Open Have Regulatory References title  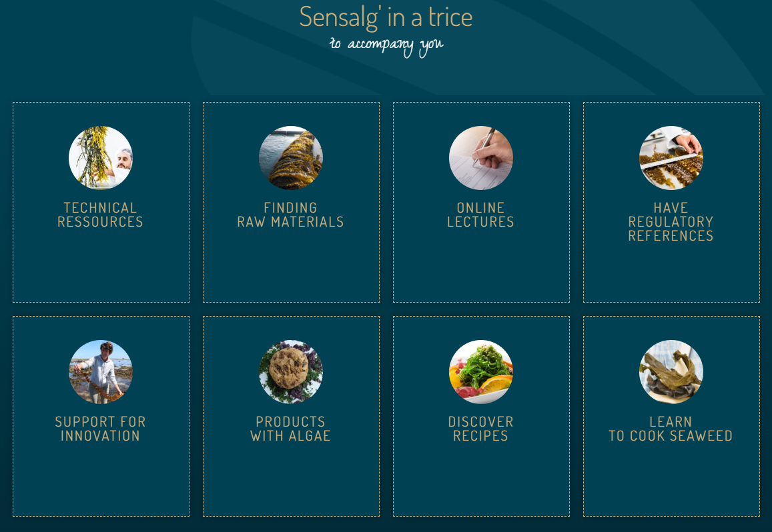pyautogui.click(x=671, y=221)
